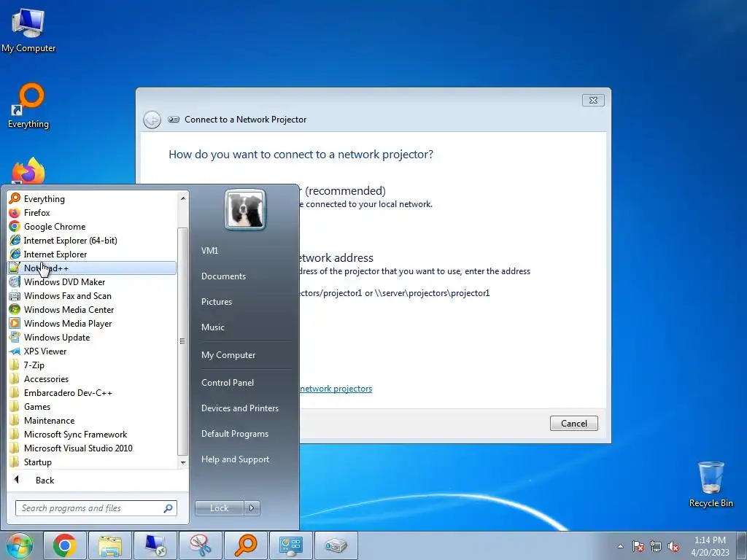The width and height of the screenshot is (747, 560).
Task: Select the Everything desktop shortcut
Action: pos(28,106)
